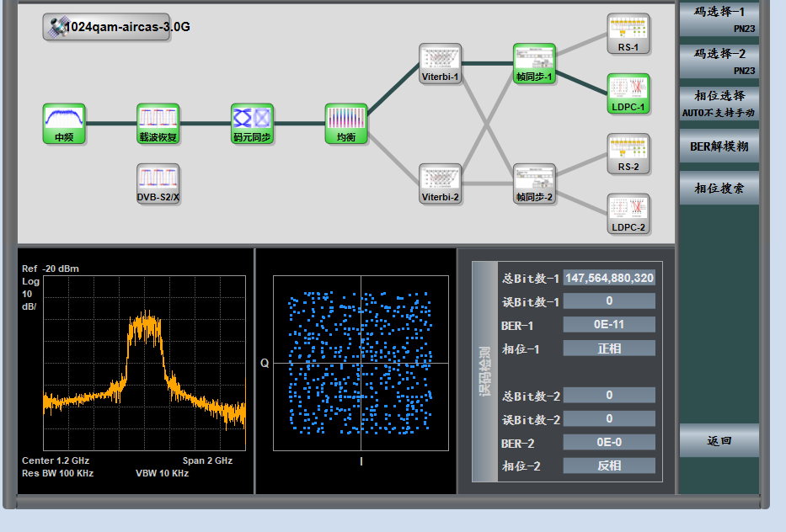Select the RS-1 decoder block
Viewport: 786px width, 532px height.
628,34
